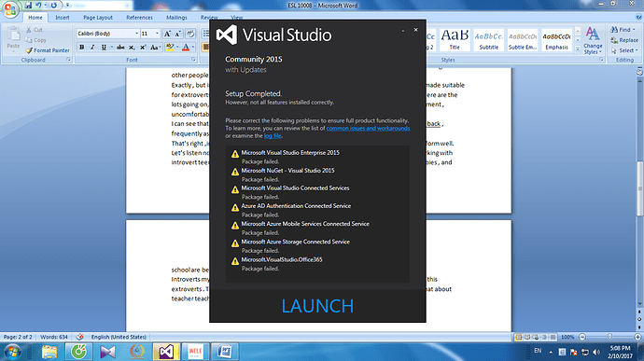
Task: Toggle Strikethrough formatting
Action: tap(120, 48)
